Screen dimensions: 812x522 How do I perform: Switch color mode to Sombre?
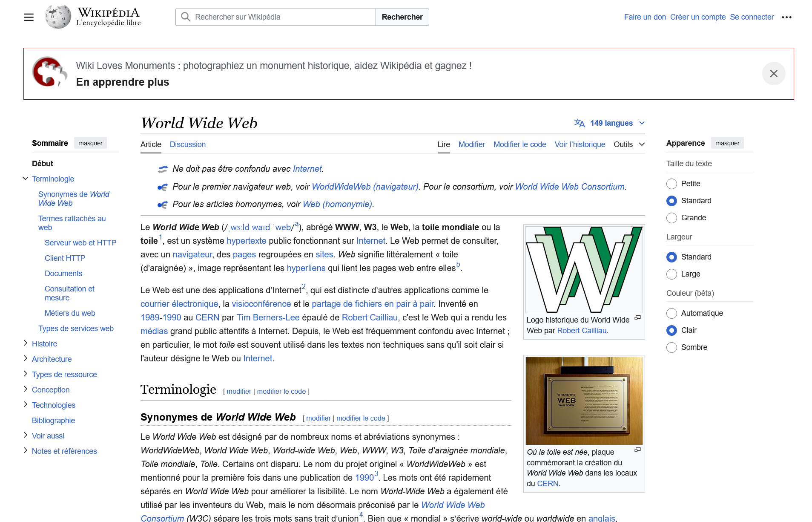pyautogui.click(x=671, y=347)
